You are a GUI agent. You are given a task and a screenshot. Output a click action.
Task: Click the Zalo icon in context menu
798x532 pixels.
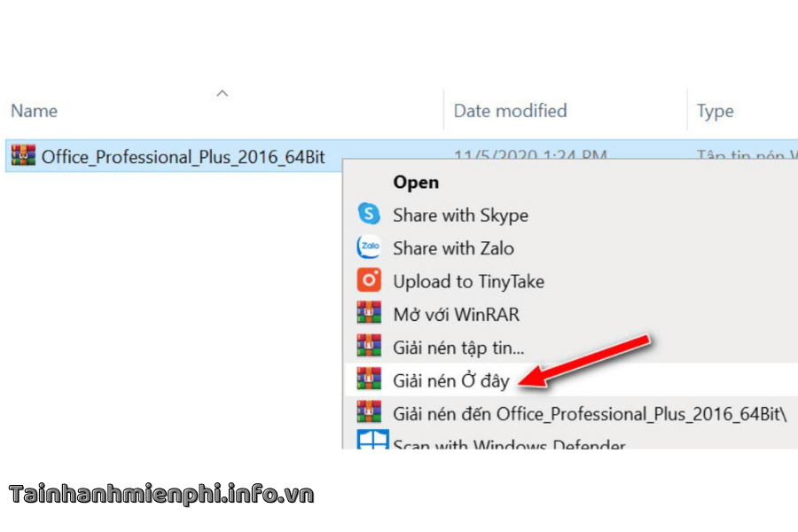click(368, 248)
